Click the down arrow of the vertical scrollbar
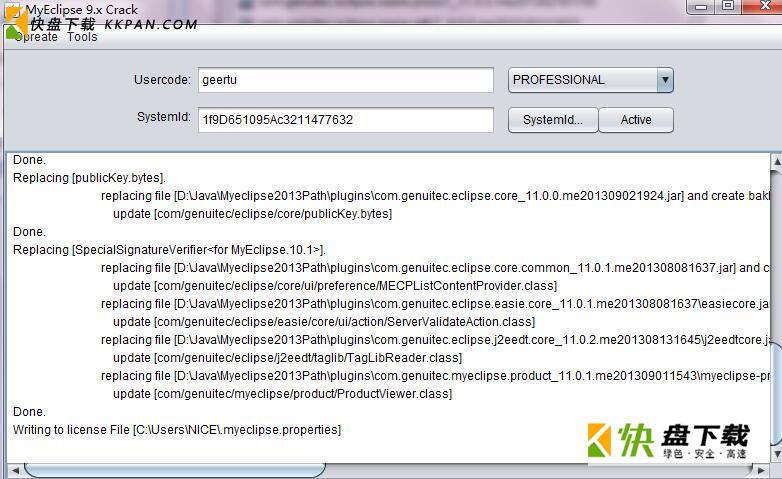 click(777, 454)
